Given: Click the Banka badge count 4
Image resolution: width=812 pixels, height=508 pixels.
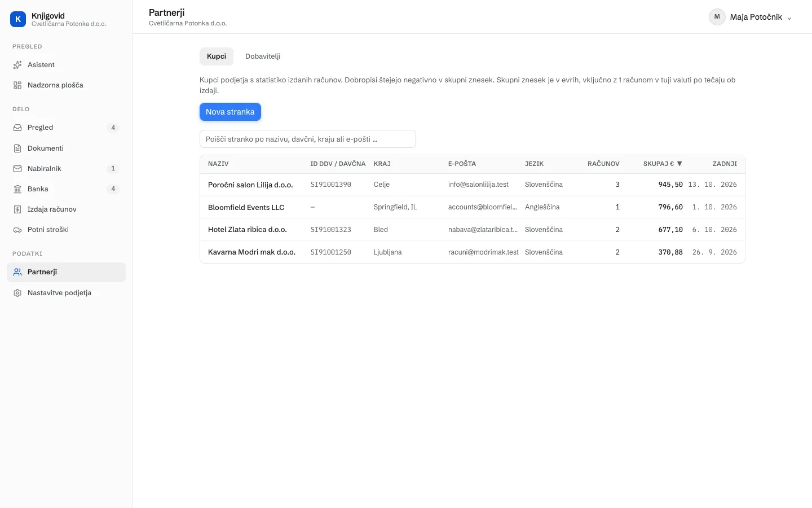Looking at the screenshot, I should [x=113, y=189].
